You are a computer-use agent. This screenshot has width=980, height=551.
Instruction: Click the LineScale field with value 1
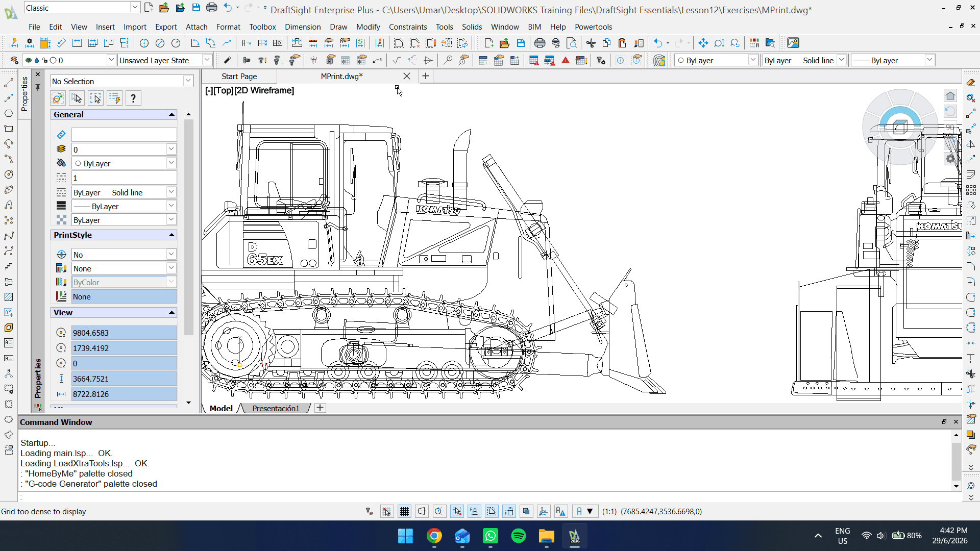[124, 178]
